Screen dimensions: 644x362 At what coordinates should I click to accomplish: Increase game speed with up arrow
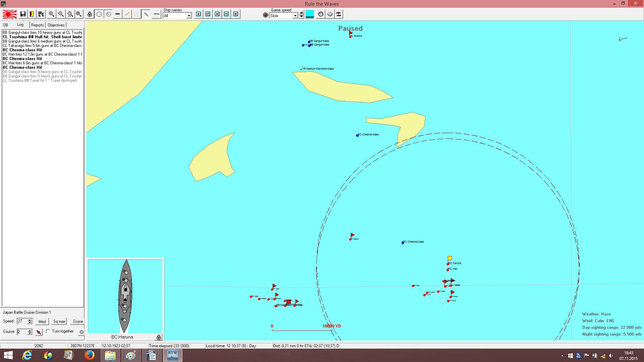[x=301, y=13]
